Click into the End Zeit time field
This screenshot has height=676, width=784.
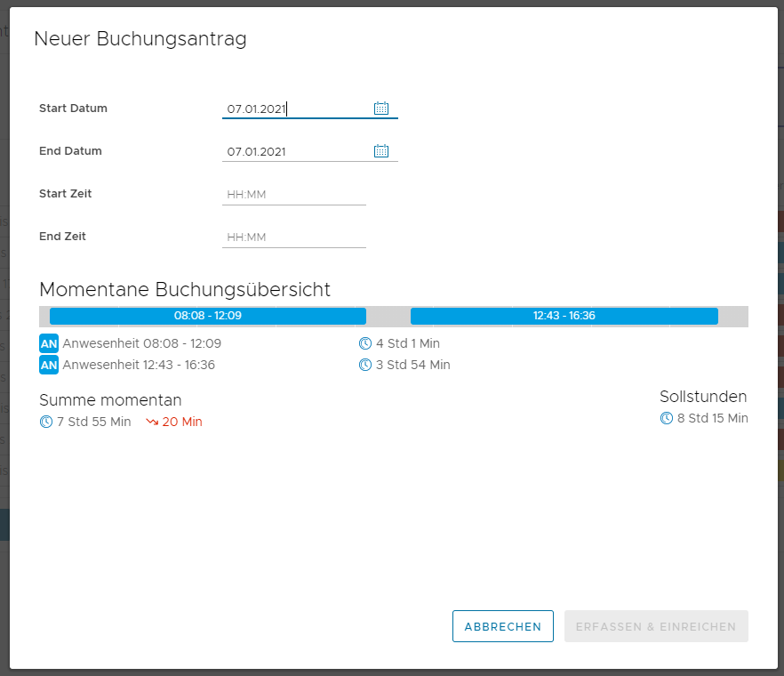point(293,237)
